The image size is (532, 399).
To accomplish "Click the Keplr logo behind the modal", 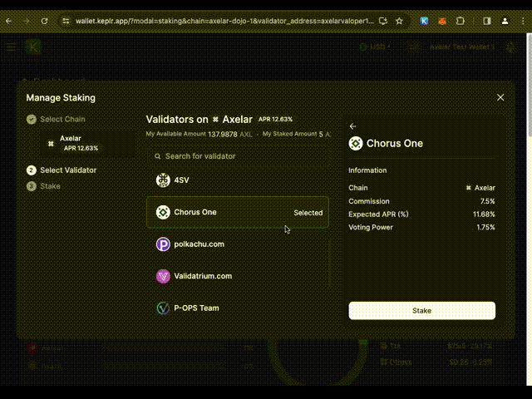I will pyautogui.click(x=33, y=47).
